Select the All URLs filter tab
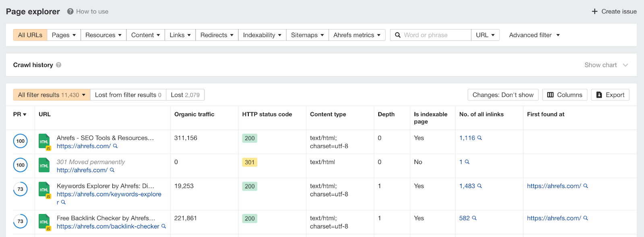Image resolution: width=644 pixels, height=237 pixels. 30,35
